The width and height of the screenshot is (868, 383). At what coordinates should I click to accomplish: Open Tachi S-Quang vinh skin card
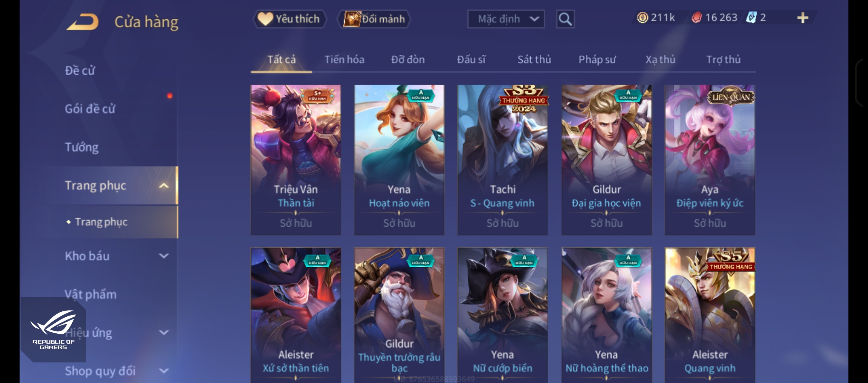click(x=502, y=160)
